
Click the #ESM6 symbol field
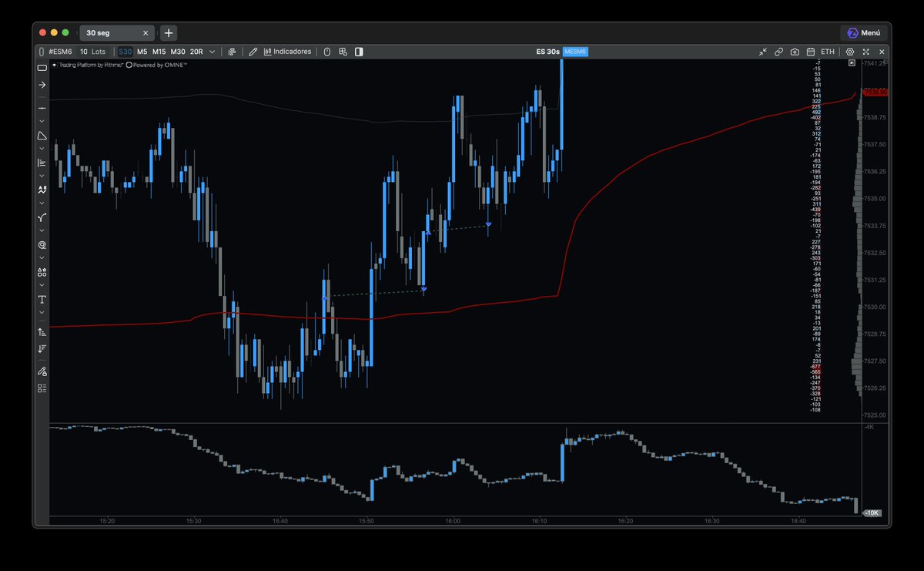[x=60, y=52]
